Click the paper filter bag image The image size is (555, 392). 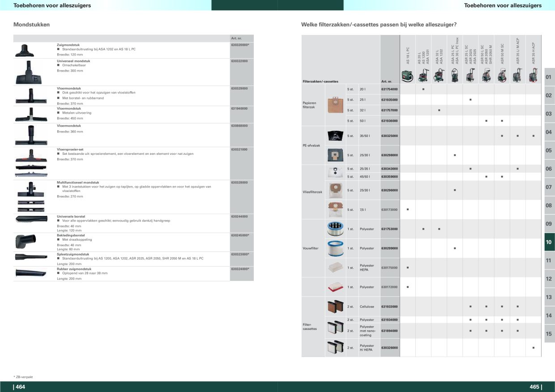coord(335,105)
